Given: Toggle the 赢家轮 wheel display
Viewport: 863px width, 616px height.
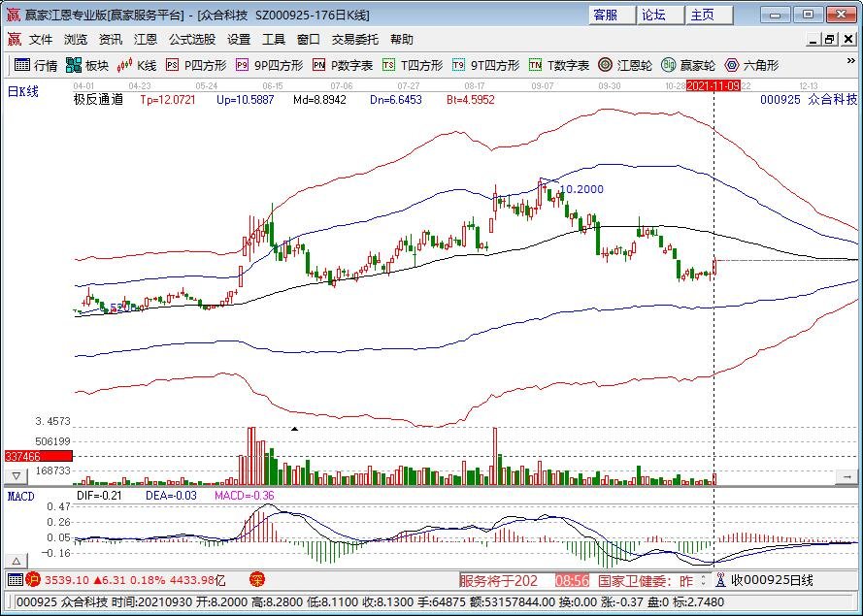Looking at the screenshot, I should [x=685, y=66].
